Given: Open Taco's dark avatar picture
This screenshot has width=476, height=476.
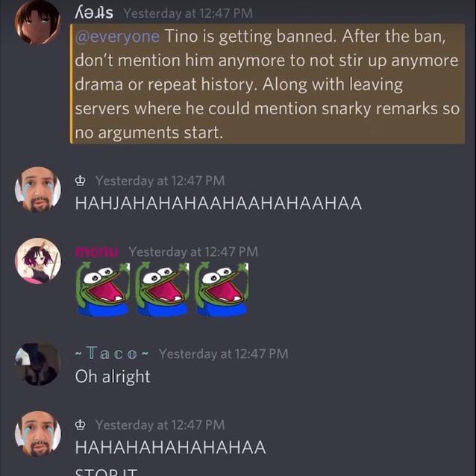Looking at the screenshot, I should [x=37, y=363].
